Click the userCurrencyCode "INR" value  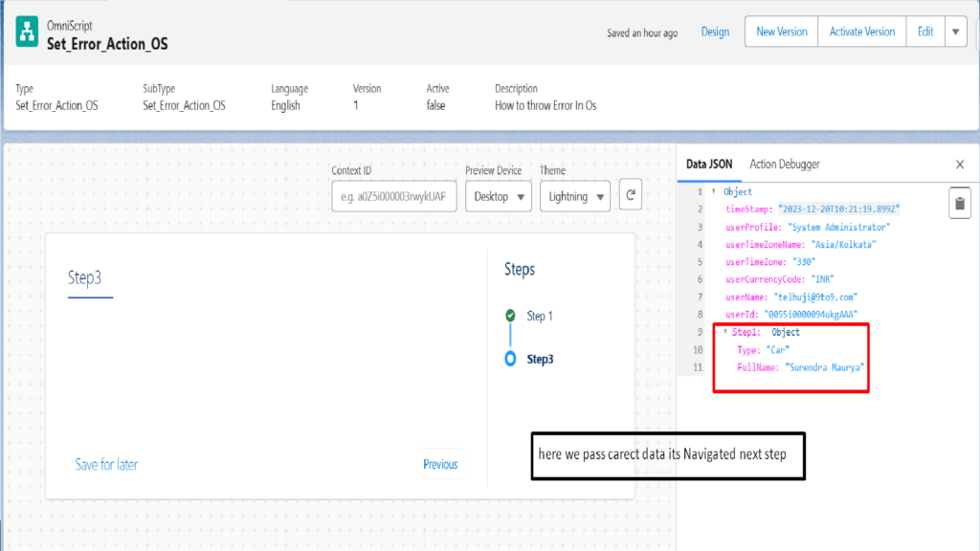pyautogui.click(x=822, y=279)
